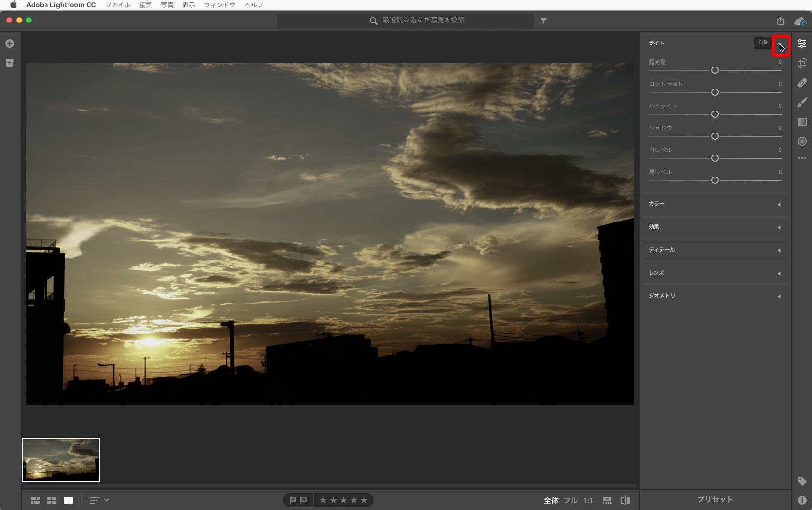Open the keywords tag panel
The width and height of the screenshot is (812, 510).
pos(802,481)
